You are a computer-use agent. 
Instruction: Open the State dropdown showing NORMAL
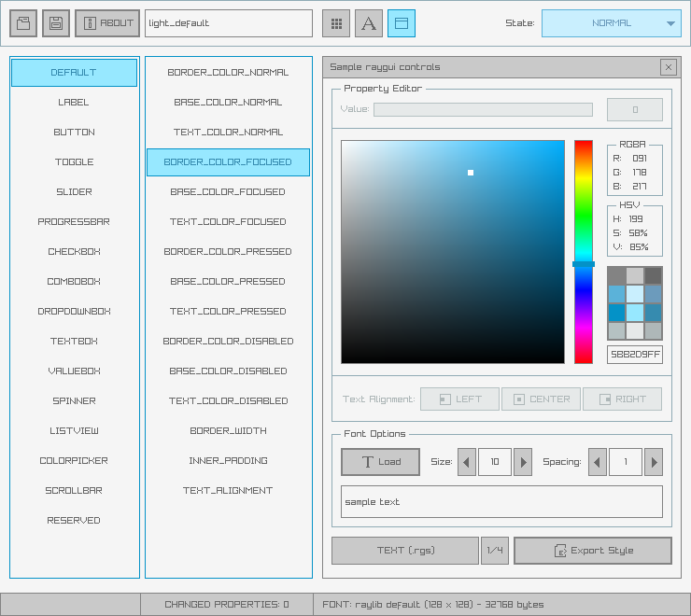click(611, 23)
